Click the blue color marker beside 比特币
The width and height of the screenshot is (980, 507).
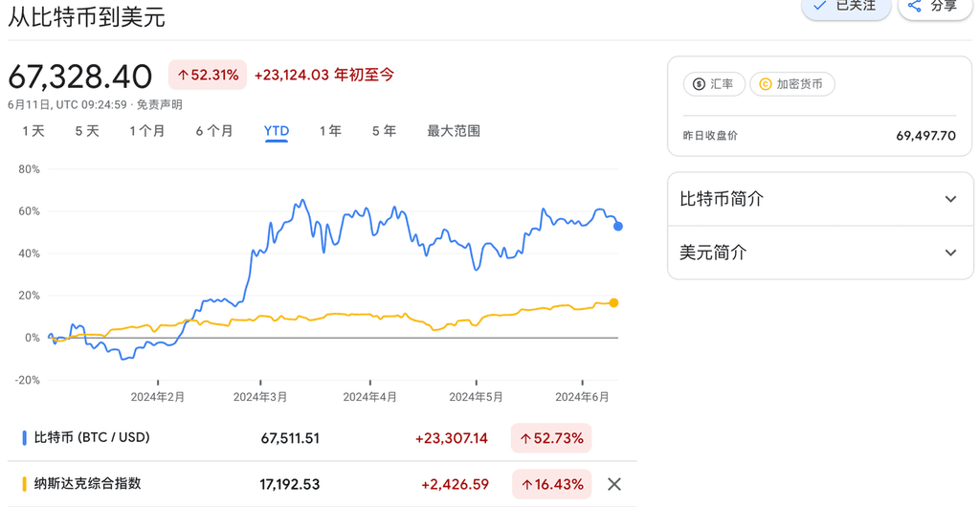click(x=24, y=438)
